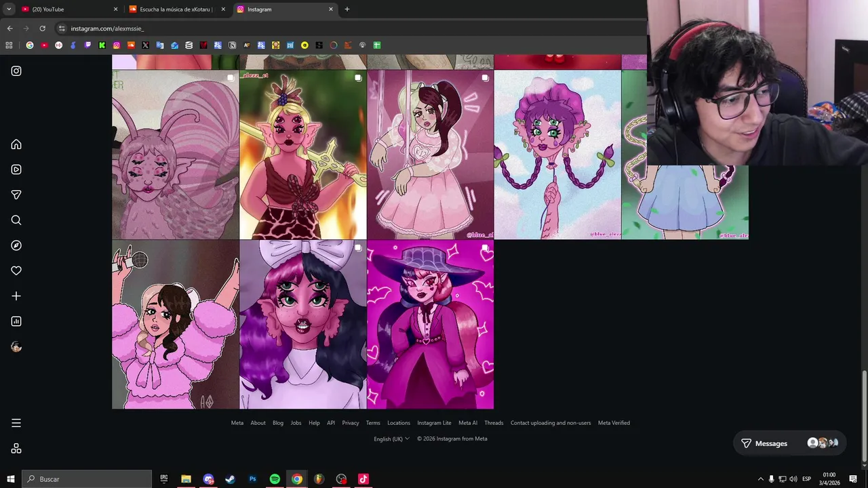868x488 pixels.
Task: Open the tab search dropdown arrow
Action: tap(9, 9)
